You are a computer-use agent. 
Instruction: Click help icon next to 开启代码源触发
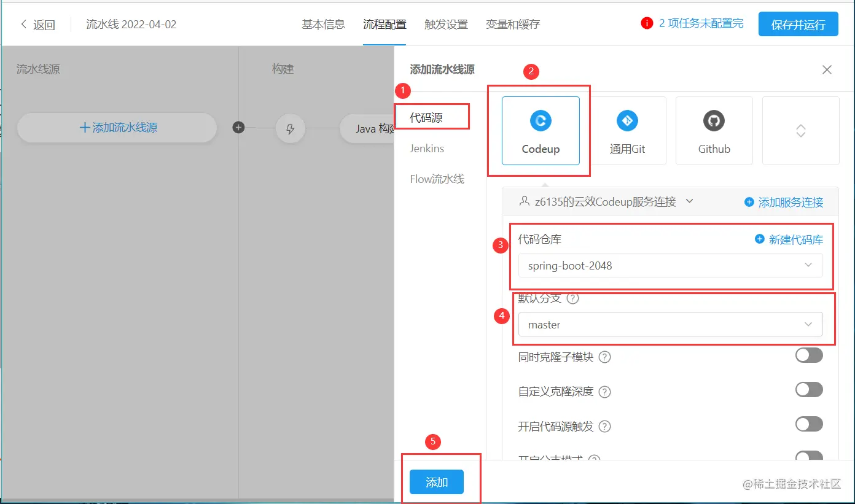point(604,426)
